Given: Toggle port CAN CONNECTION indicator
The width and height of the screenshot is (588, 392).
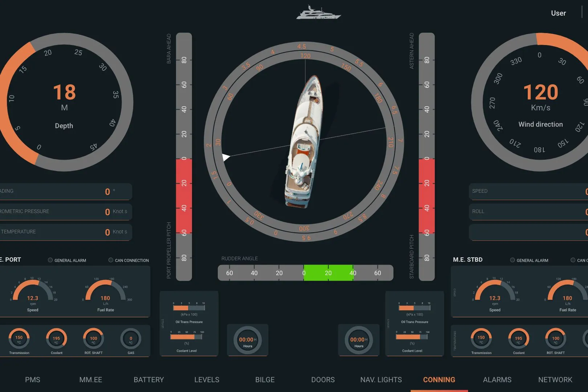Looking at the screenshot, I should pos(111,260).
